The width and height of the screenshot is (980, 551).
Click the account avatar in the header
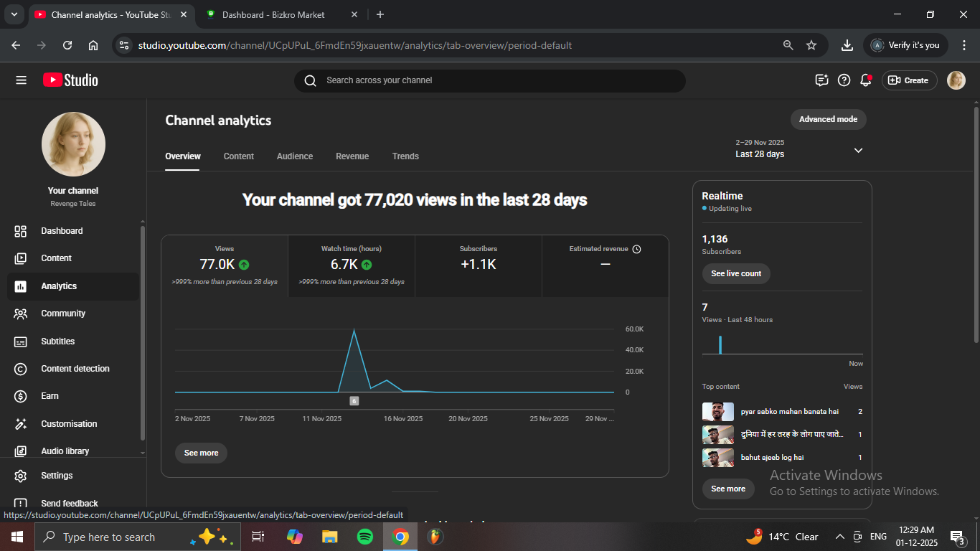coord(956,80)
